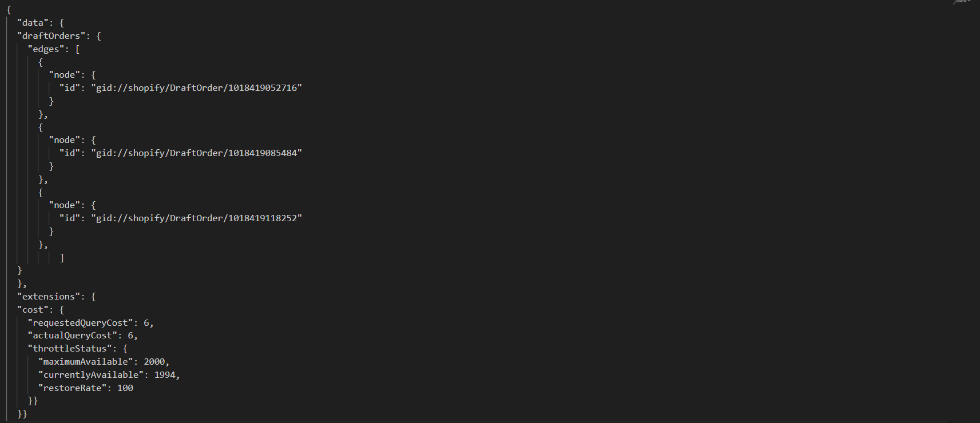The width and height of the screenshot is (980, 423).
Task: Click the "extensions" key
Action: [49, 297]
